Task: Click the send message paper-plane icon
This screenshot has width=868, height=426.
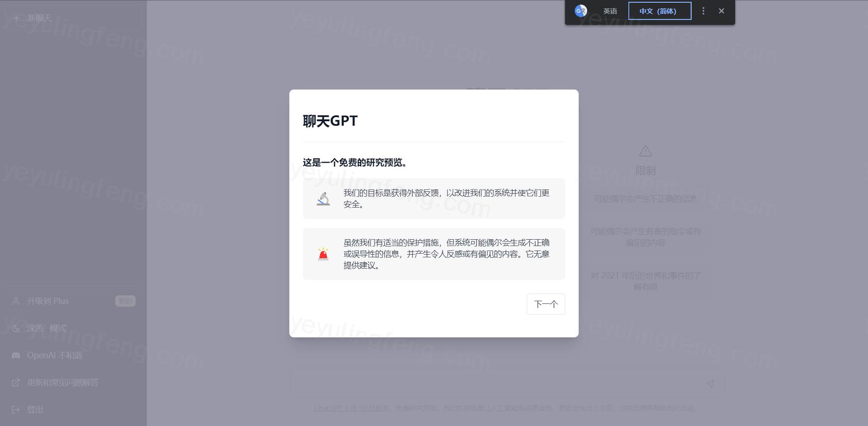Action: 710,383
